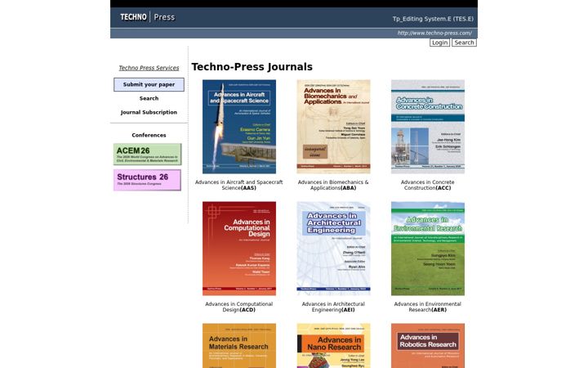Open Techno Press Services link

149,68
